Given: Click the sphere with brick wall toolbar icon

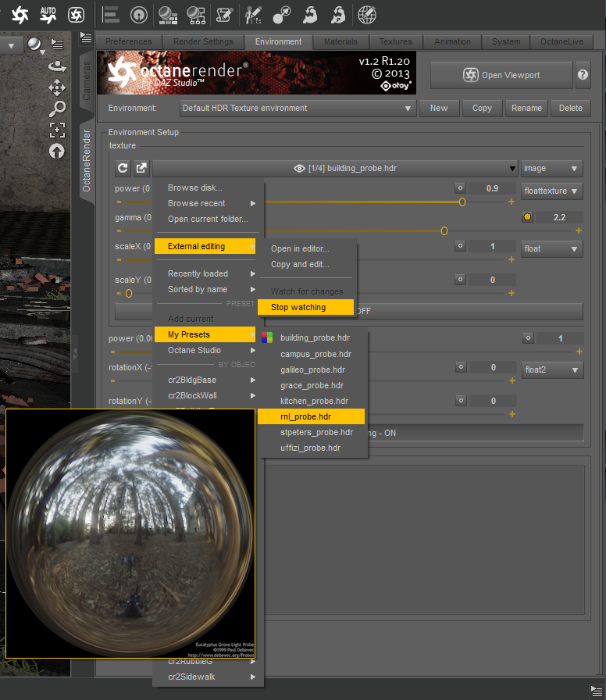Looking at the screenshot, I should (168, 15).
